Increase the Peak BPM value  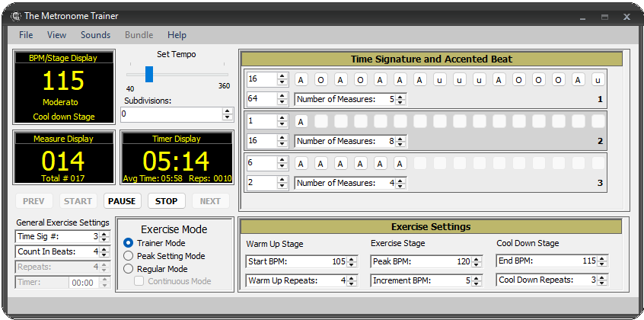tap(477, 259)
